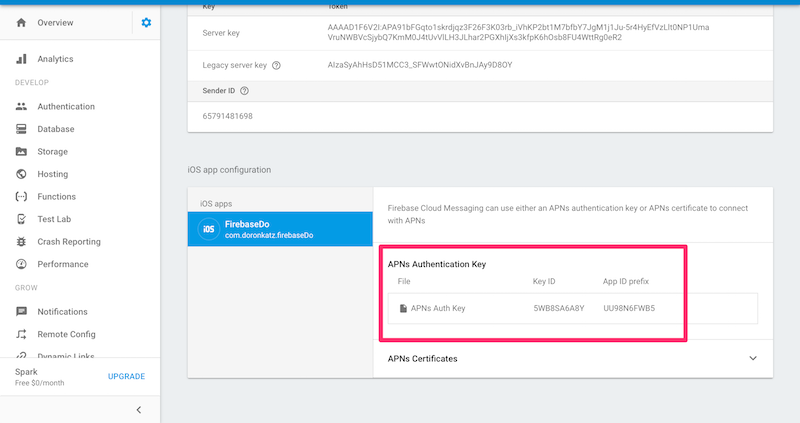This screenshot has width=800, height=423.
Task: Open Storage section
Action: [53, 151]
